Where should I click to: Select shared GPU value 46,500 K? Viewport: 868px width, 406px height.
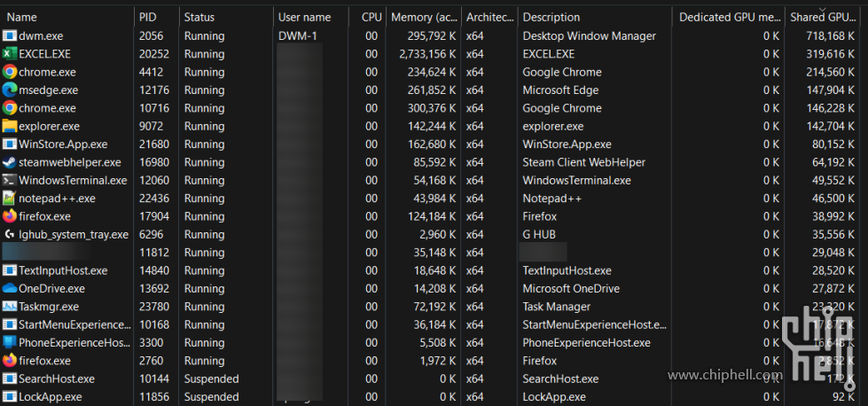[x=833, y=198]
